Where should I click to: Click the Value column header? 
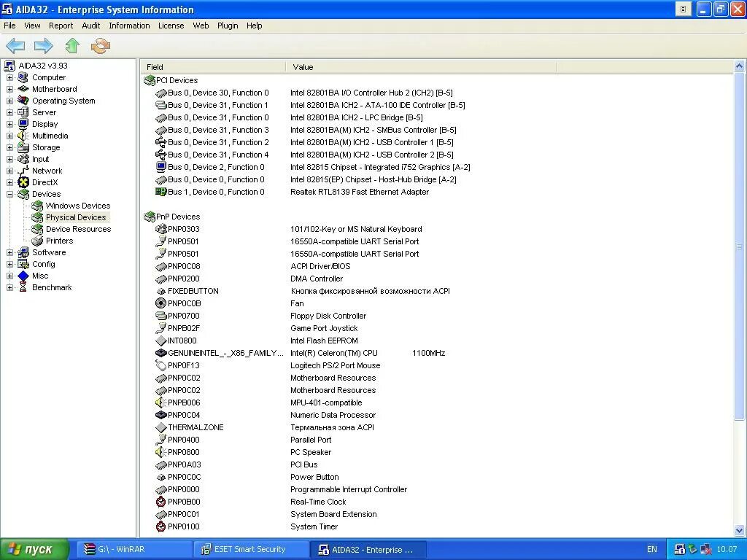(x=421, y=67)
